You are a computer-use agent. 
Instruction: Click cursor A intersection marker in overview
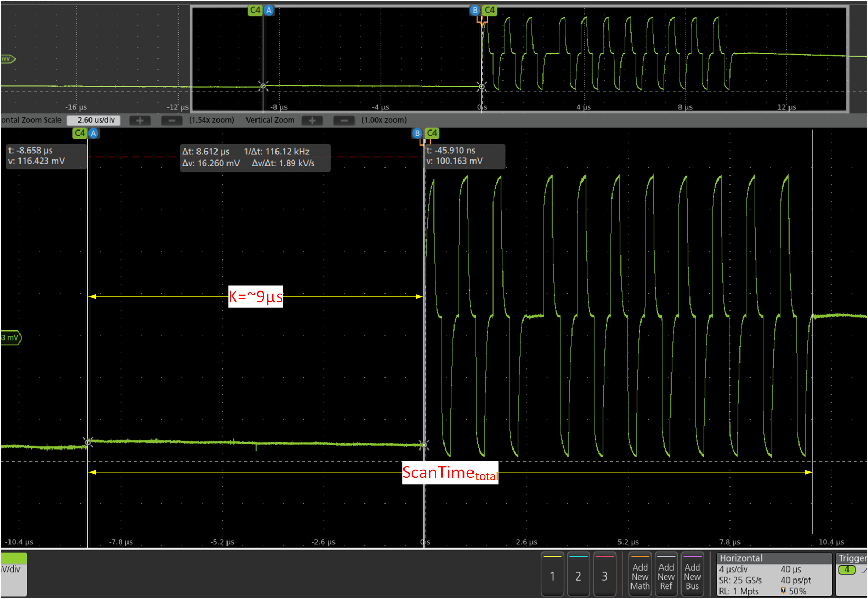(x=263, y=86)
